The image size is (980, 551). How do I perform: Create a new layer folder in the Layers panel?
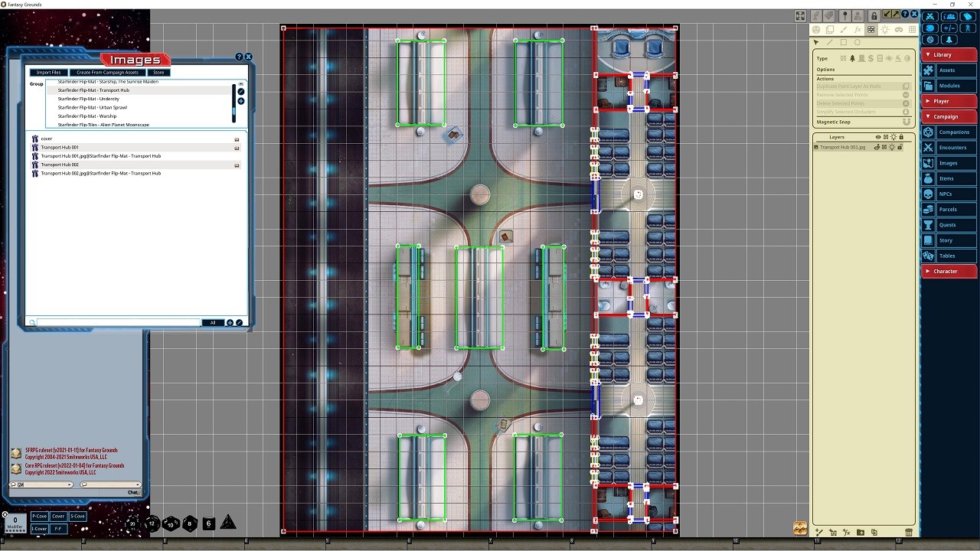pyautogui.click(x=860, y=532)
